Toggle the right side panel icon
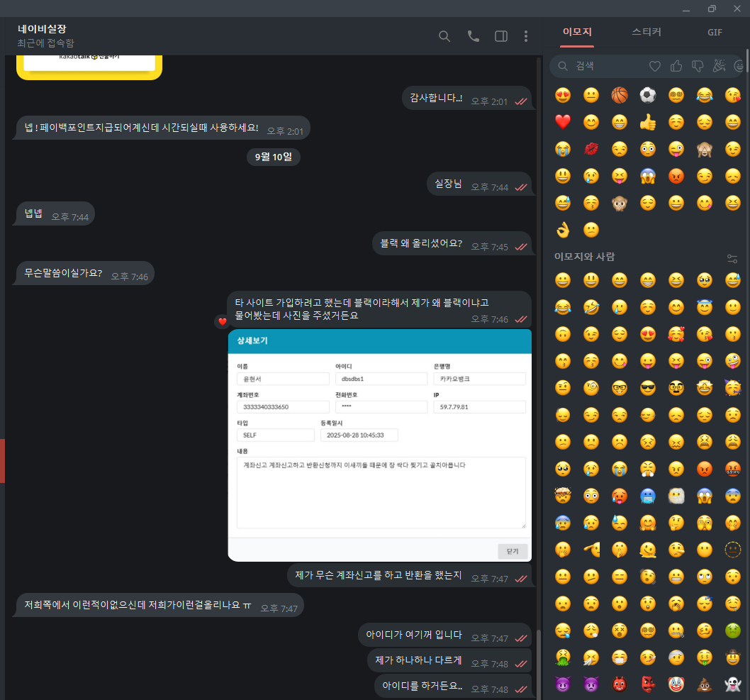Viewport: 750px width, 700px height. 500,36
